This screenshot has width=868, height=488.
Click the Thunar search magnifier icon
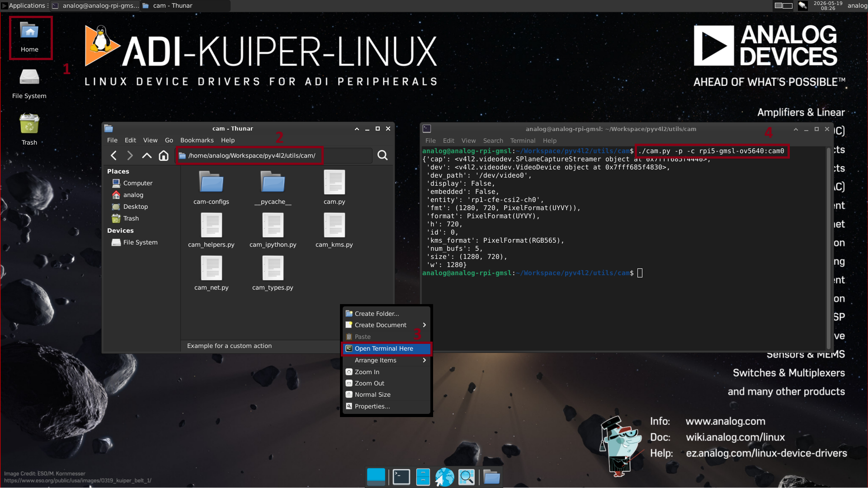click(x=382, y=155)
